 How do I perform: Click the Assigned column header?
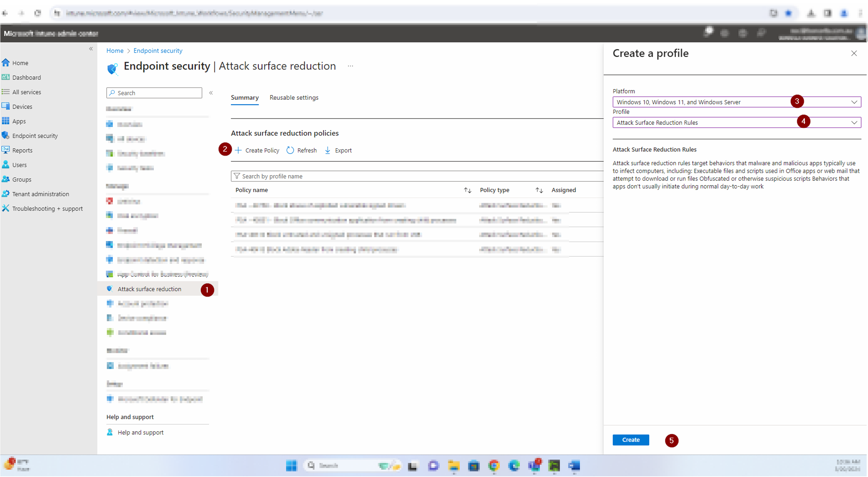coord(564,190)
